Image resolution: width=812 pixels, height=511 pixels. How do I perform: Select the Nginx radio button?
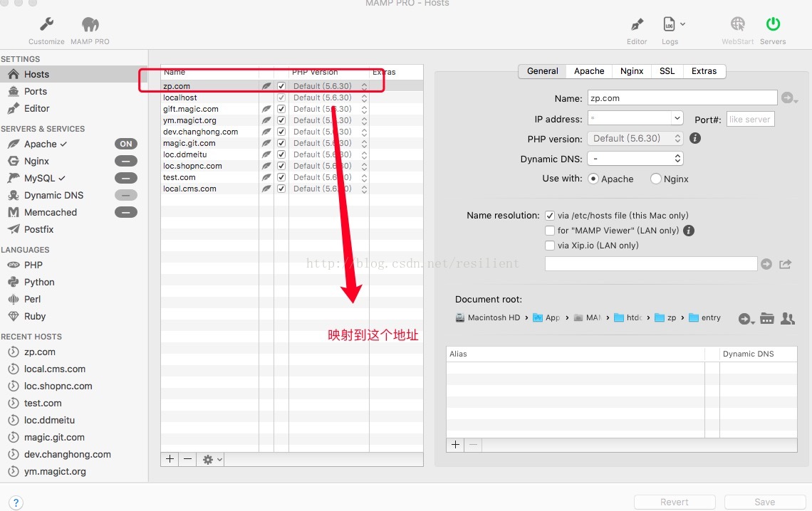click(655, 179)
